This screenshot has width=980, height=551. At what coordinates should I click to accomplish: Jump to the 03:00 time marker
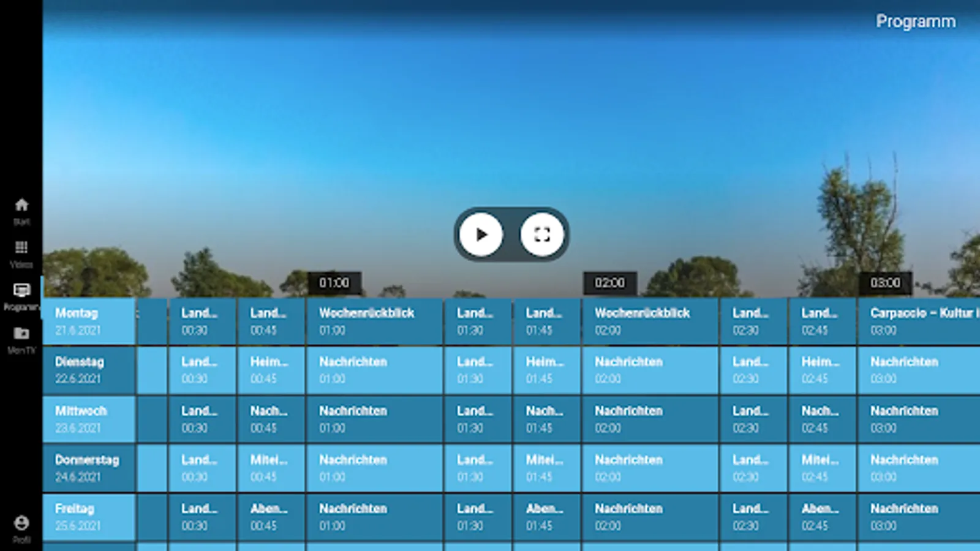point(886,283)
